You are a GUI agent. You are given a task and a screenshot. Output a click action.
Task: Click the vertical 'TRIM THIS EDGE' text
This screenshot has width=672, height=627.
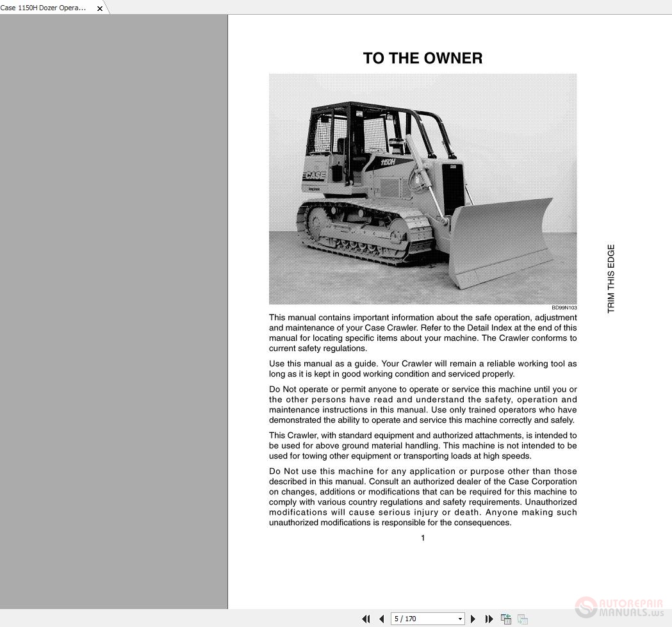611,279
